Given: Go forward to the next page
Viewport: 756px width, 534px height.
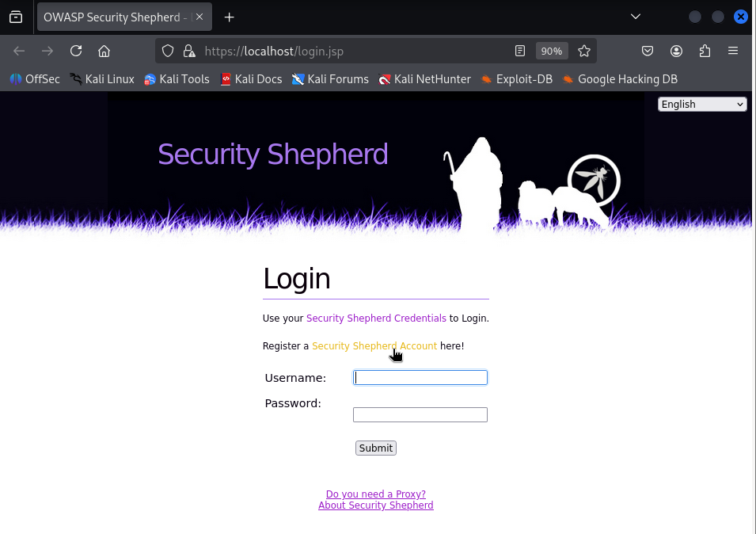Looking at the screenshot, I should (47, 51).
